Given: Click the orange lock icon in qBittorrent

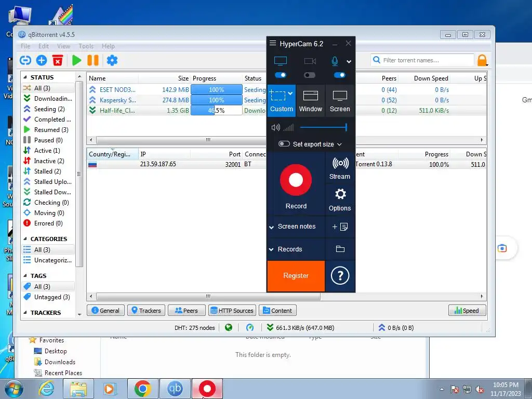Looking at the screenshot, I should pos(482,60).
